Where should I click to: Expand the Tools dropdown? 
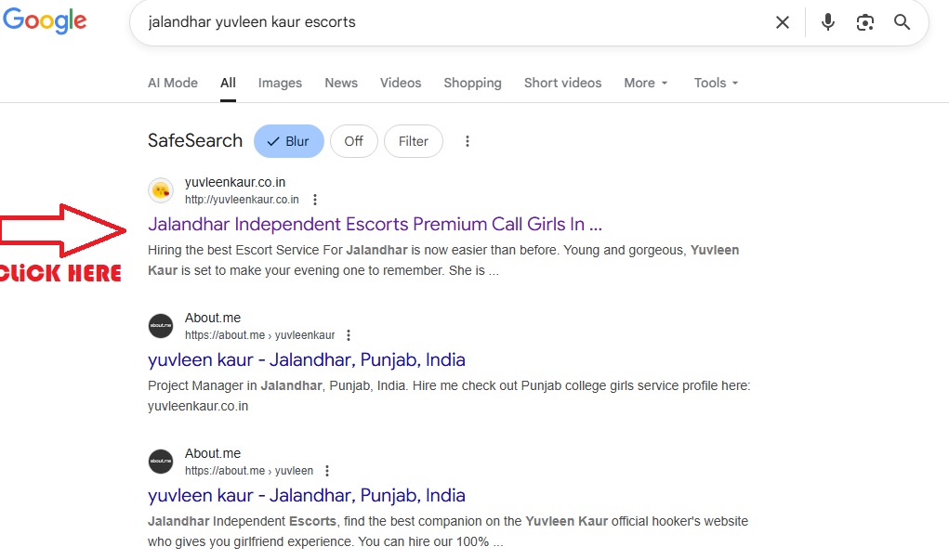click(x=716, y=83)
